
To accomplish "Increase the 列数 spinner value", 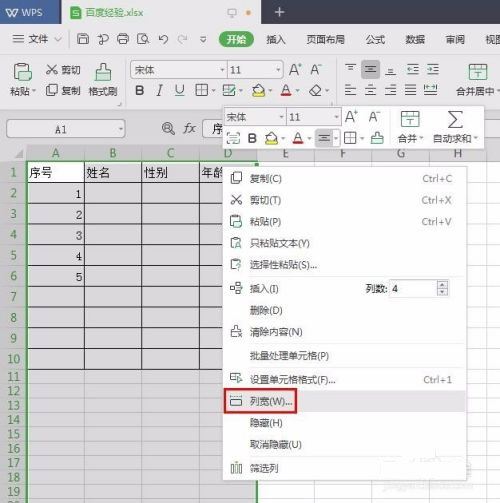I will [442, 285].
